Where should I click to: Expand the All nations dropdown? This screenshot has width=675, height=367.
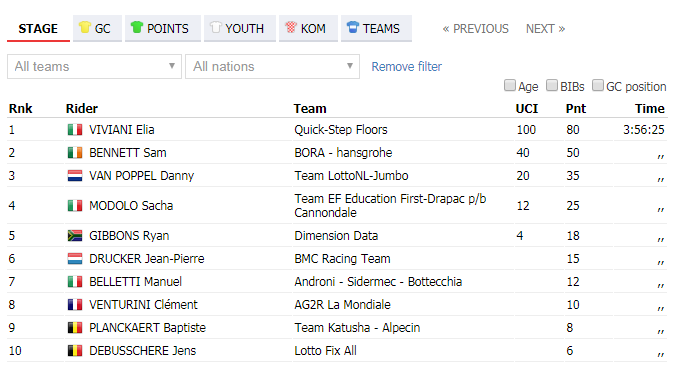click(272, 66)
